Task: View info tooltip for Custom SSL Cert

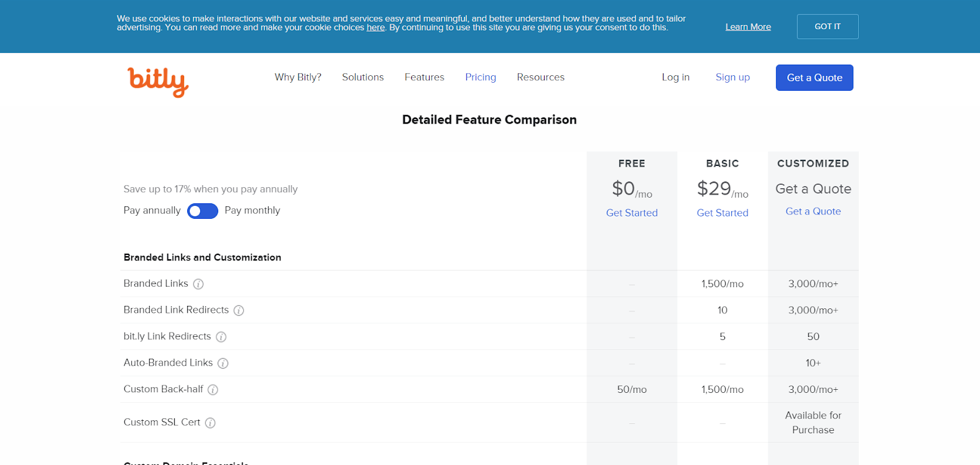Action: 210,423
